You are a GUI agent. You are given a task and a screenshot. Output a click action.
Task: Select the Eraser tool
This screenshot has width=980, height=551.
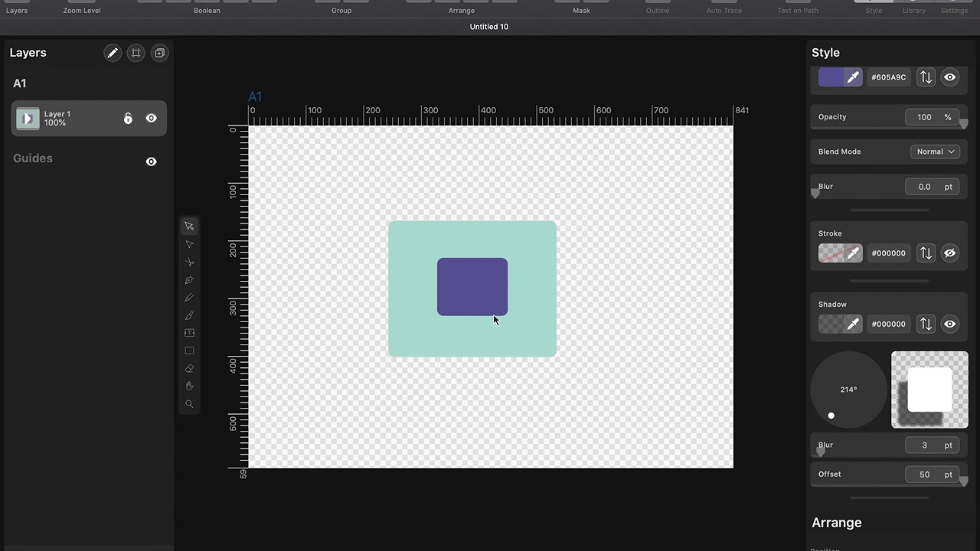pyautogui.click(x=189, y=368)
